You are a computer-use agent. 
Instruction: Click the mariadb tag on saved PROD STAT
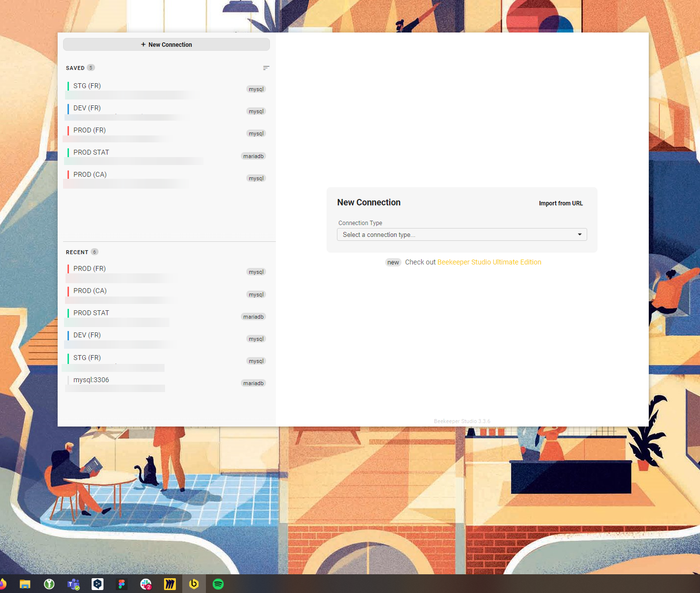(x=253, y=156)
